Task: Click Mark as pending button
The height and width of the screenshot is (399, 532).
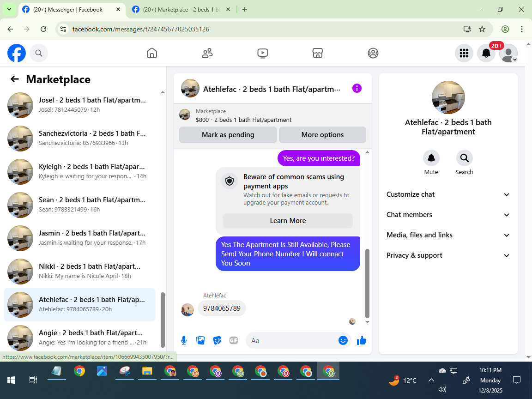Action: [x=228, y=135]
